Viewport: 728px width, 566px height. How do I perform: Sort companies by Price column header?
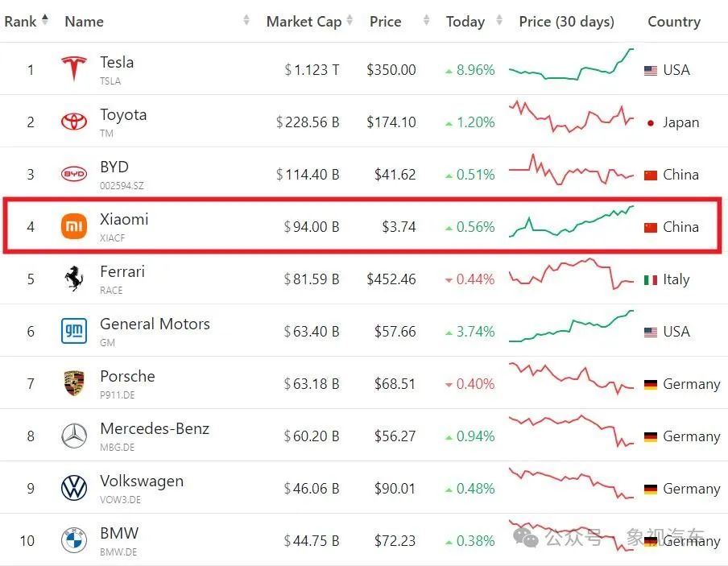pos(385,22)
